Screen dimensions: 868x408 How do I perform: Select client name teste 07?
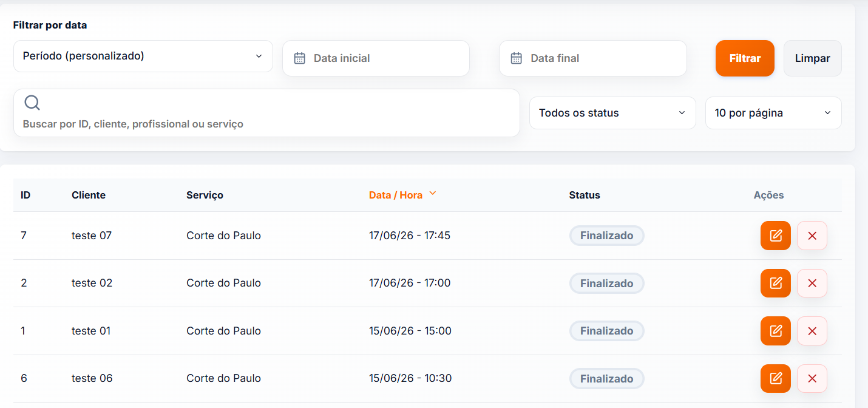(92, 236)
